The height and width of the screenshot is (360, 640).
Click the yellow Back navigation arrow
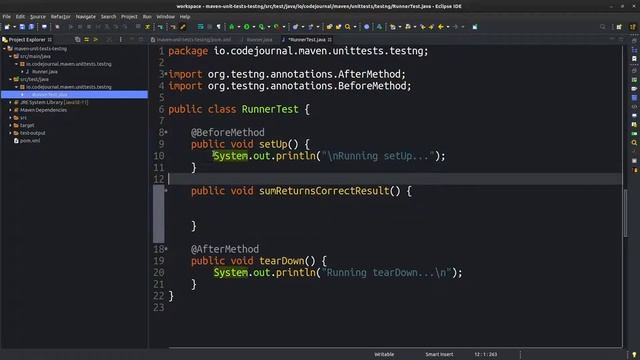coord(441,27)
